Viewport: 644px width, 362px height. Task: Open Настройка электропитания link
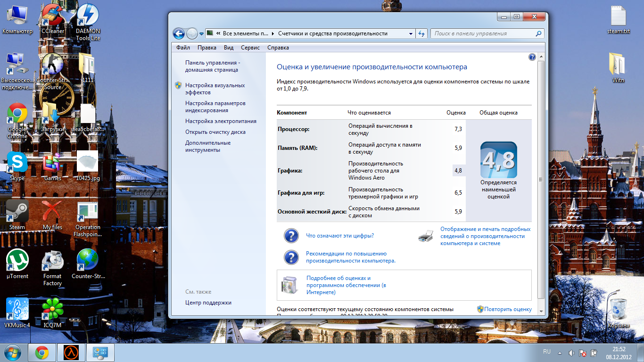coord(221,121)
